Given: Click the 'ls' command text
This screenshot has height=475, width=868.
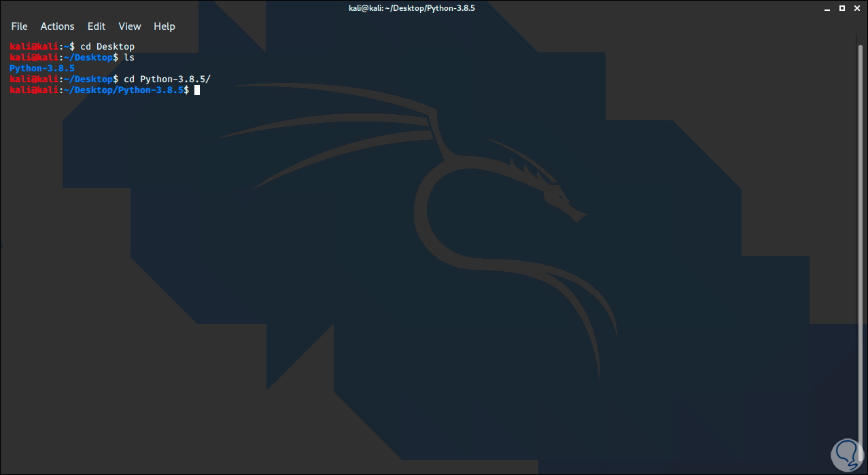Looking at the screenshot, I should [x=129, y=58].
